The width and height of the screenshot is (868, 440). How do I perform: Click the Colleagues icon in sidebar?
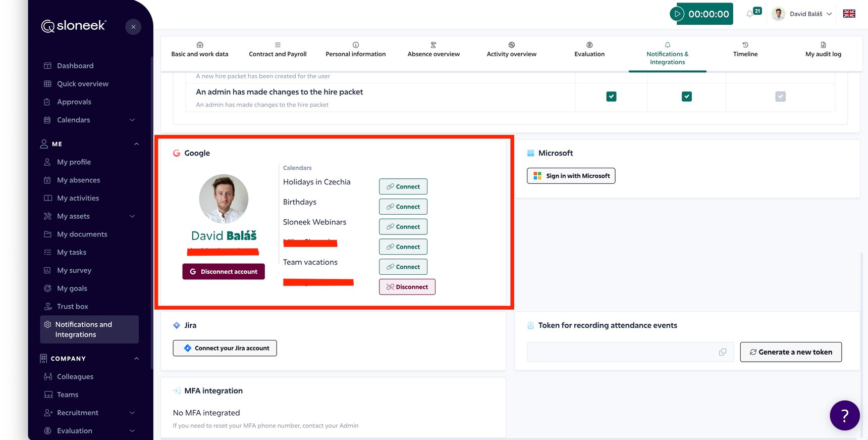(48, 377)
